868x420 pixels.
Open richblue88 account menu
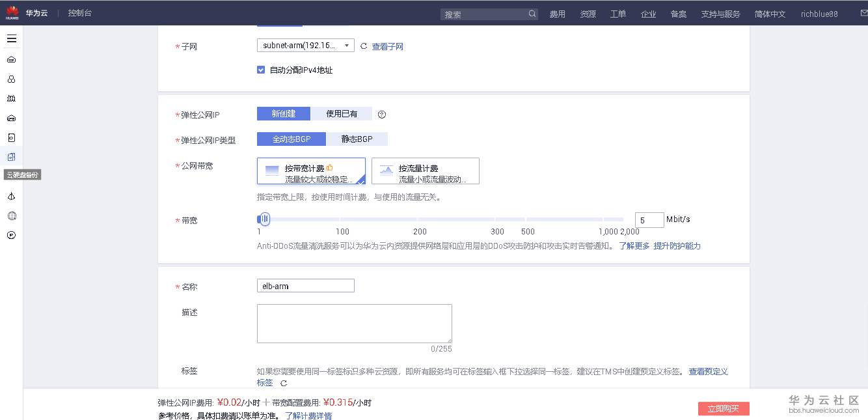tap(819, 14)
